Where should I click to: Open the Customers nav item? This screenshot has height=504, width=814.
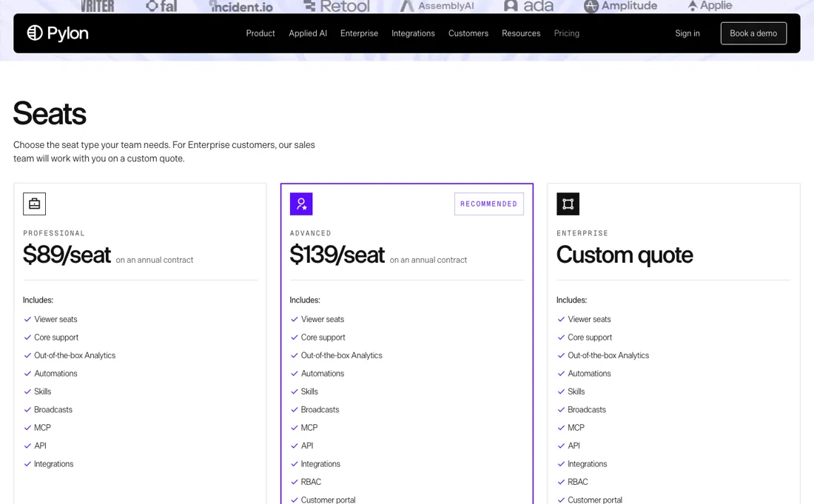click(x=468, y=33)
